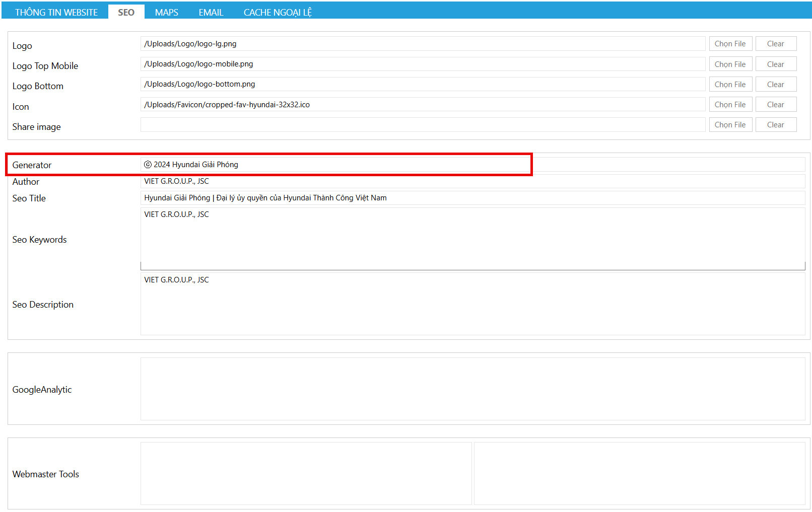812x512 pixels.
Task: Choose file for Logo Bottom
Action: pyautogui.click(x=730, y=84)
